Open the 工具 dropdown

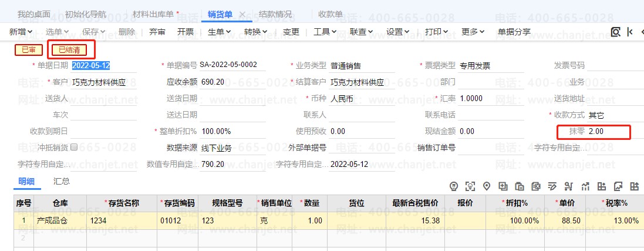325,32
